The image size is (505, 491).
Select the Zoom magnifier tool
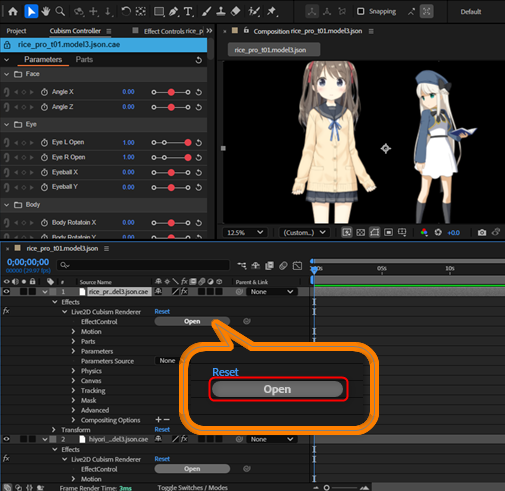click(x=60, y=12)
